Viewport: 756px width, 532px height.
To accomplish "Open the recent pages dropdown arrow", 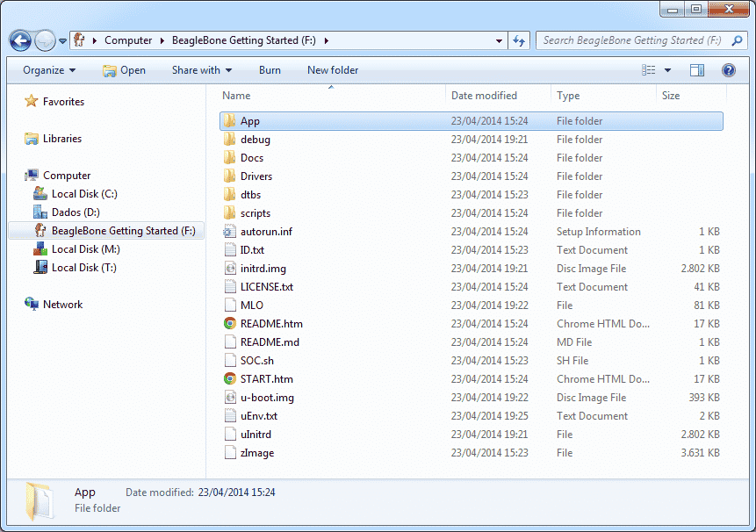I will 62,41.
